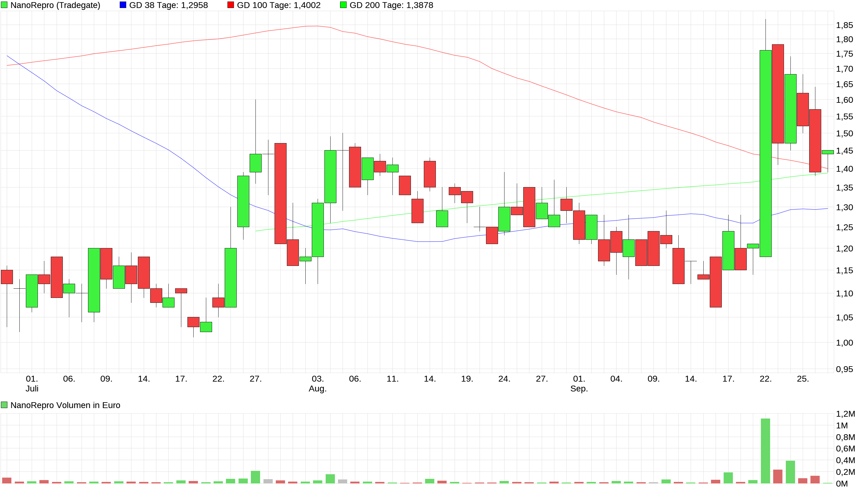
Task: Click the GD 38 Tage: 1,2958 label
Action: 168,5
